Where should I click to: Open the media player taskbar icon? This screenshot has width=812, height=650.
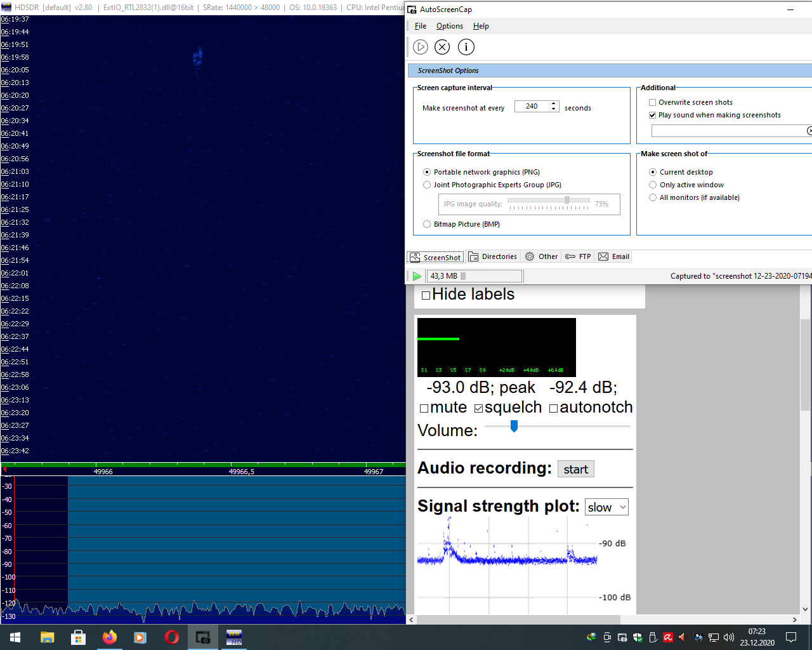tap(140, 637)
